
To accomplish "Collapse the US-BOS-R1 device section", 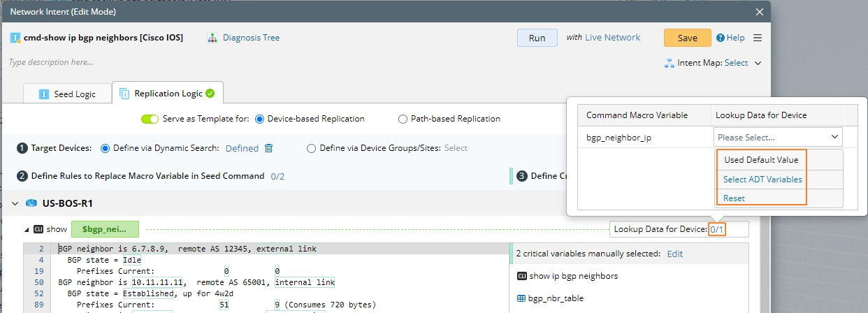I will click(15, 203).
